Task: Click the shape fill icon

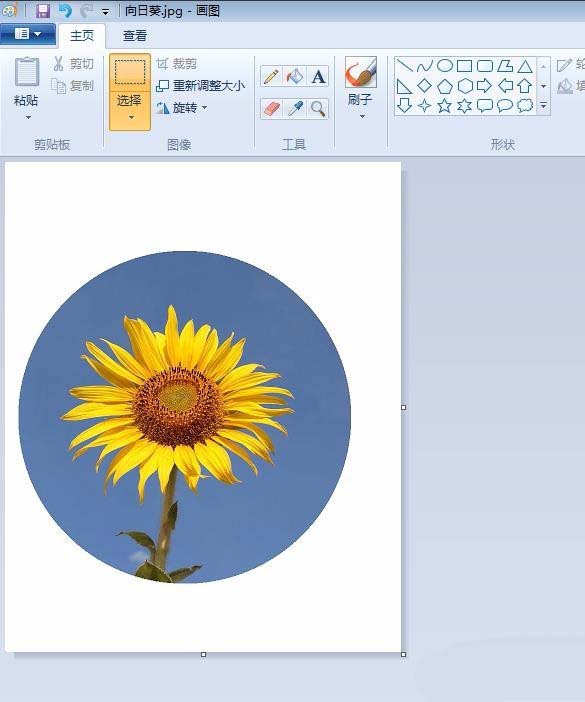Action: click(565, 86)
